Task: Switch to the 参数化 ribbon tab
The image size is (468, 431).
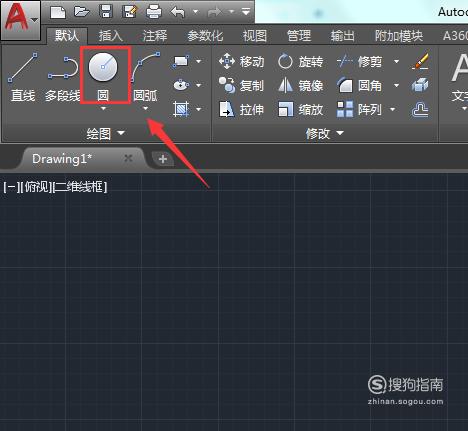Action: 205,35
